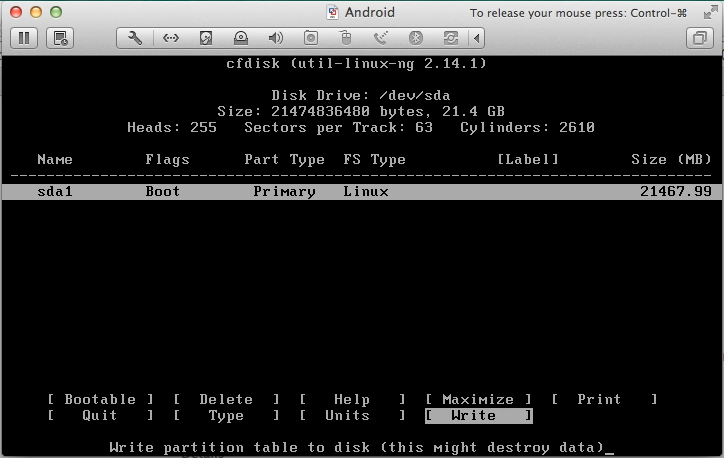Open the snapshots manager button
Viewport: 724px width, 458px height.
pyautogui.click(x=60, y=38)
